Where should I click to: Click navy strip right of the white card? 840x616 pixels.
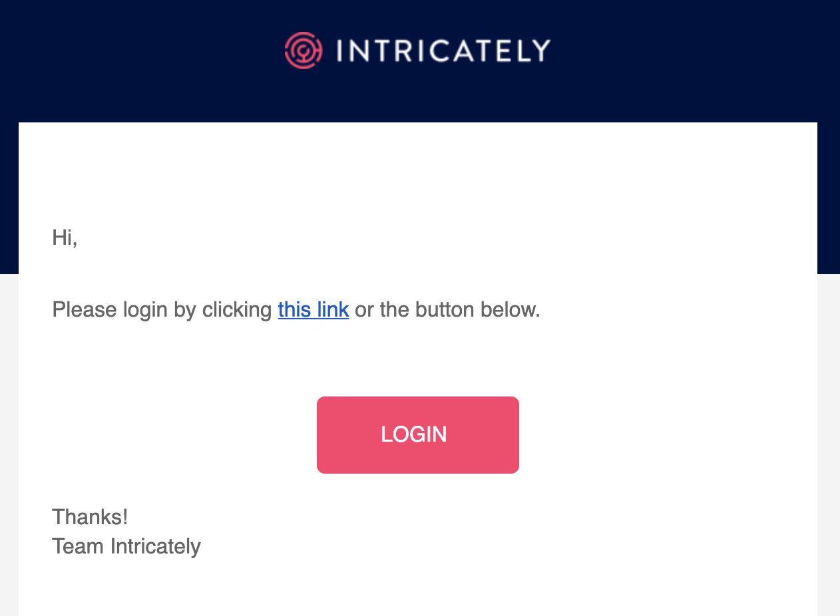click(x=828, y=200)
